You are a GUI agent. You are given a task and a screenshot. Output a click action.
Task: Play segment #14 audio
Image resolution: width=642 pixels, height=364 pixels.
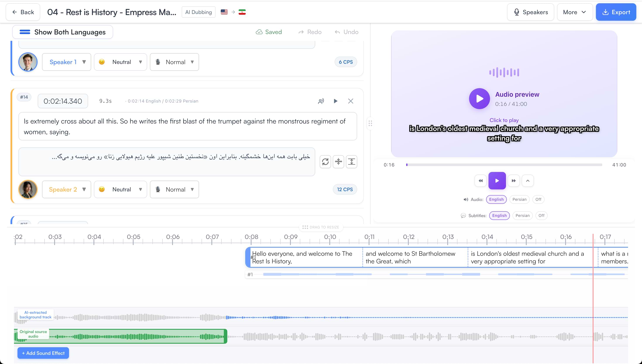tap(336, 101)
